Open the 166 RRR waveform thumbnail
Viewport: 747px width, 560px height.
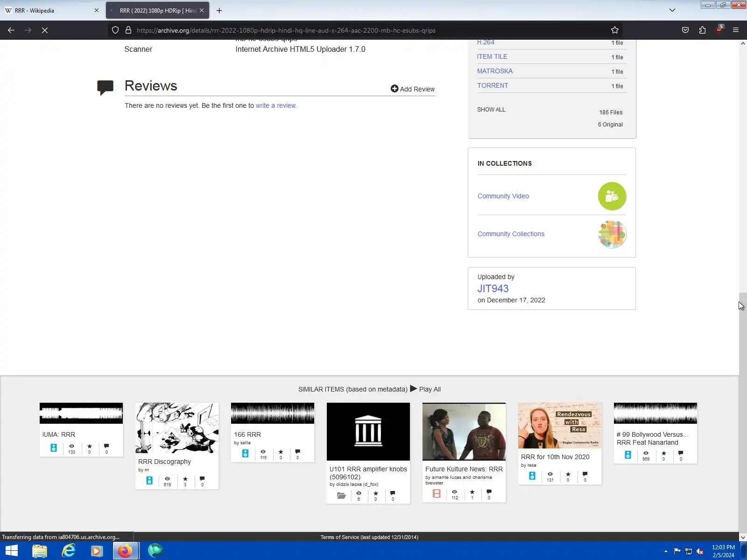(x=273, y=413)
